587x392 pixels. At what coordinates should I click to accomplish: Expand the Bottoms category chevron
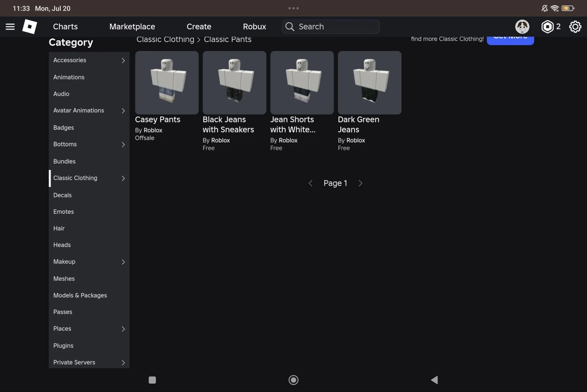(x=123, y=144)
